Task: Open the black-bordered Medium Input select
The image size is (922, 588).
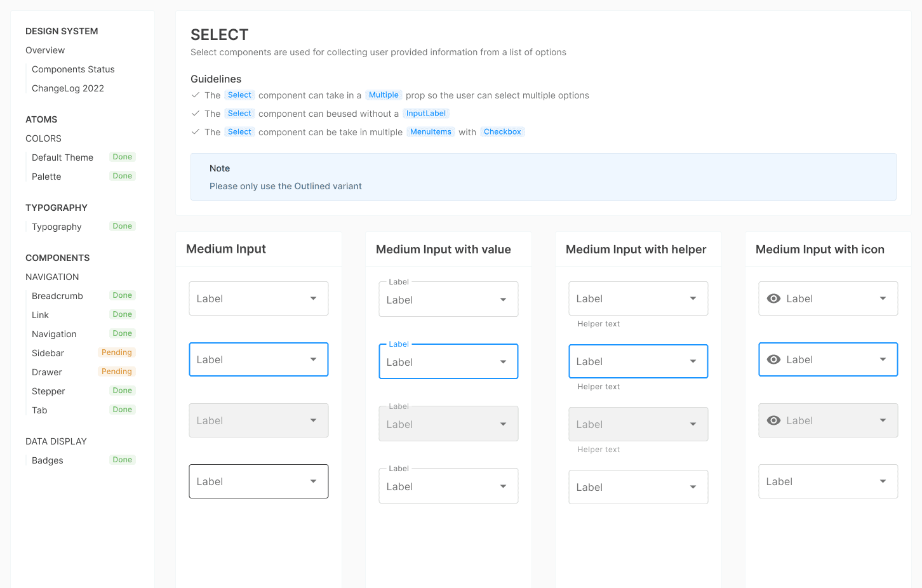Action: [258, 481]
